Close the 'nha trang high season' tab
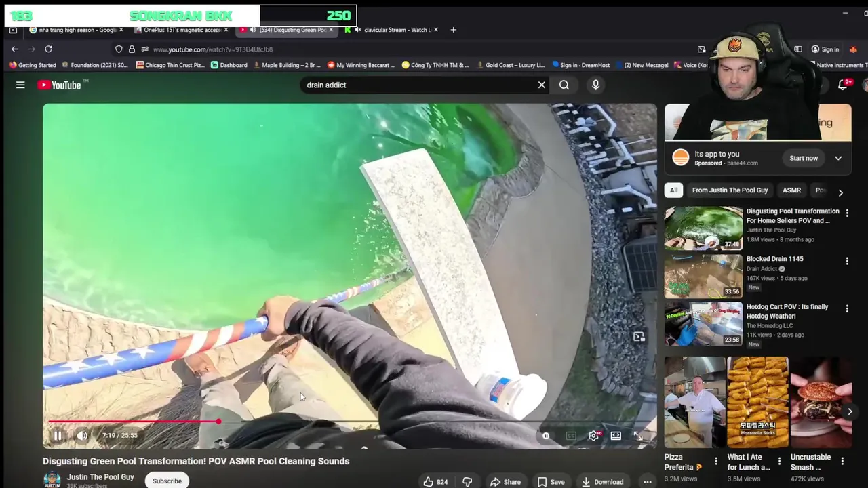This screenshot has height=488, width=868. [x=121, y=30]
